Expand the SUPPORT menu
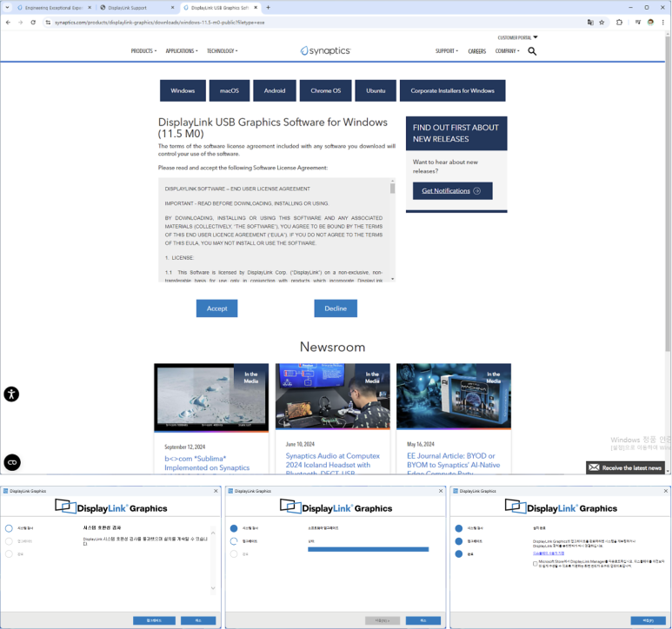 tap(447, 51)
